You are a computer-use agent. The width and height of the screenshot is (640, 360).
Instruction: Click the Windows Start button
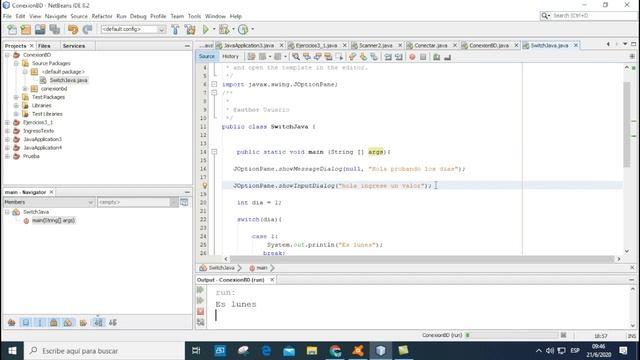12,351
